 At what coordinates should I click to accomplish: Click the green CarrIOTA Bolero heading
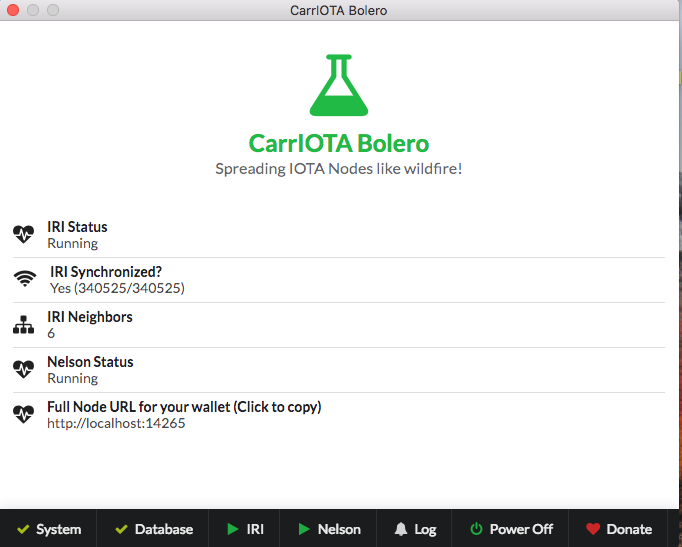pos(339,143)
